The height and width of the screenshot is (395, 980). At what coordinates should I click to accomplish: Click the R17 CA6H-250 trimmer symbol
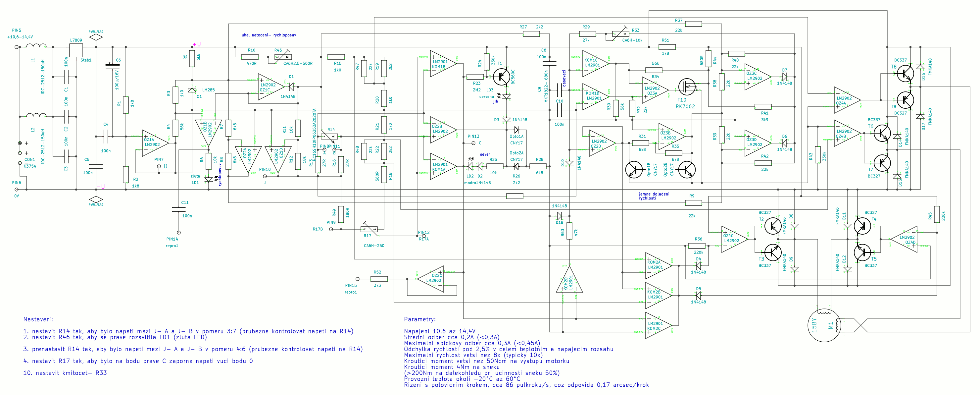369,229
